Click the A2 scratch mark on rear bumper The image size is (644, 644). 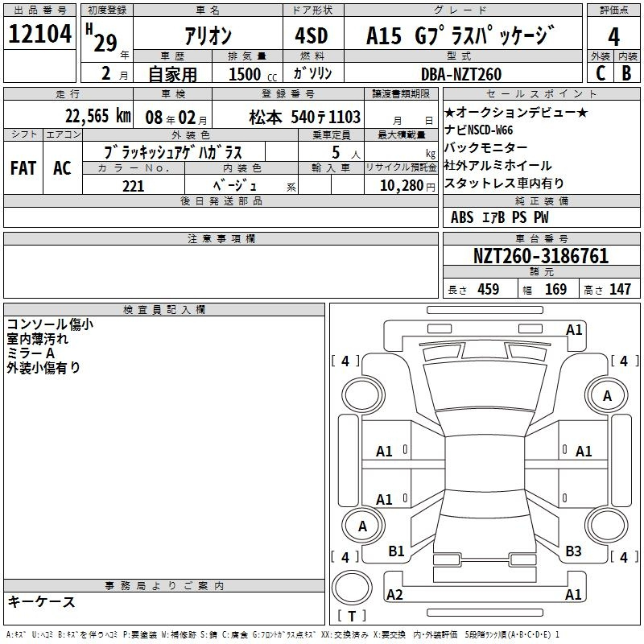pyautogui.click(x=394, y=594)
